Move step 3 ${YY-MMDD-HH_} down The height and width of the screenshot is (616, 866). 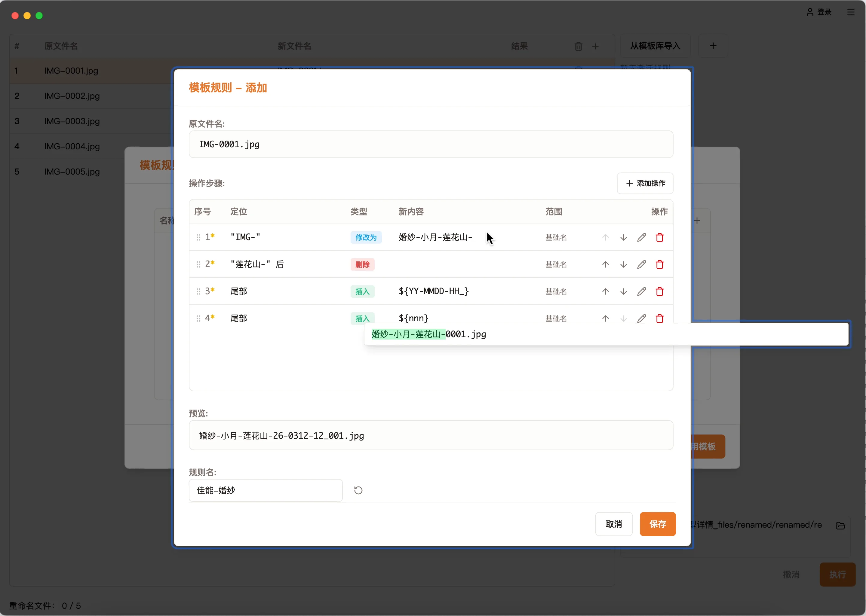pos(623,291)
